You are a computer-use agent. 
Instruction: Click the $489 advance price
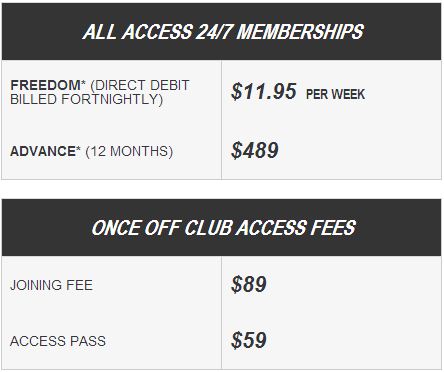[x=255, y=150]
